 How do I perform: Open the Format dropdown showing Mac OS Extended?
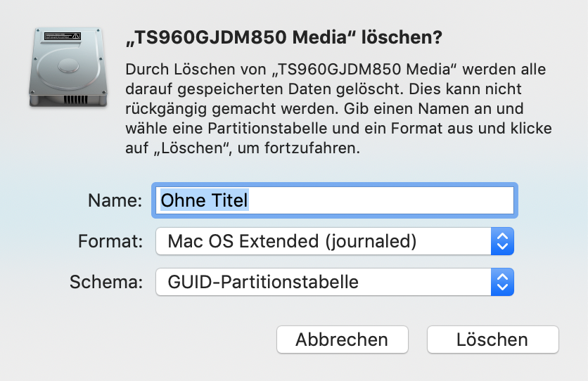tap(335, 241)
